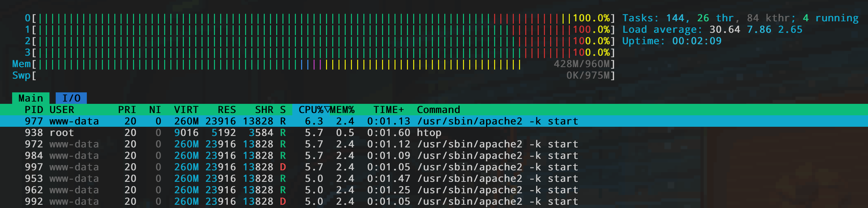
Task: Switch to the I/O tab
Action: tap(71, 98)
